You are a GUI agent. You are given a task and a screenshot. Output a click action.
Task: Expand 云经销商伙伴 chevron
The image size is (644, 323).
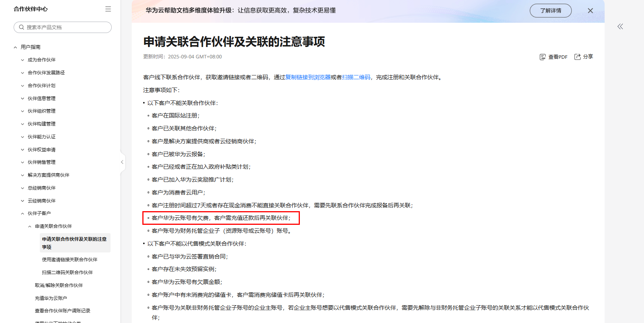coord(22,201)
